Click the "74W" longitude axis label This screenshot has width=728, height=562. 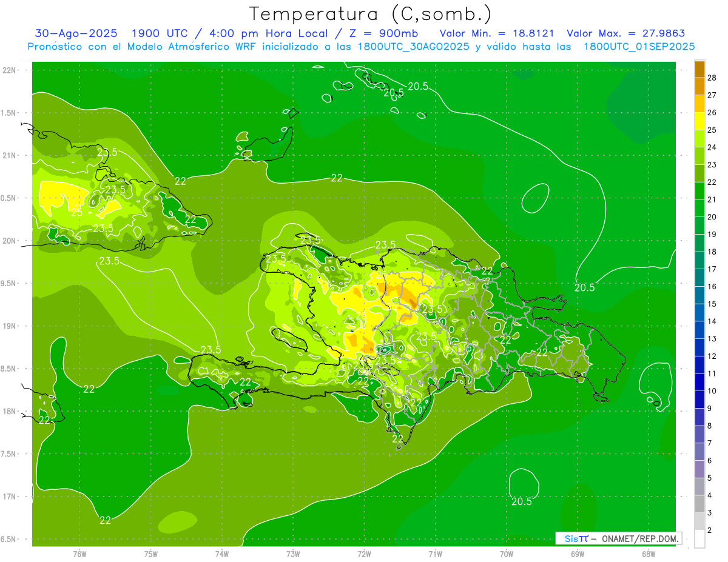(x=222, y=554)
